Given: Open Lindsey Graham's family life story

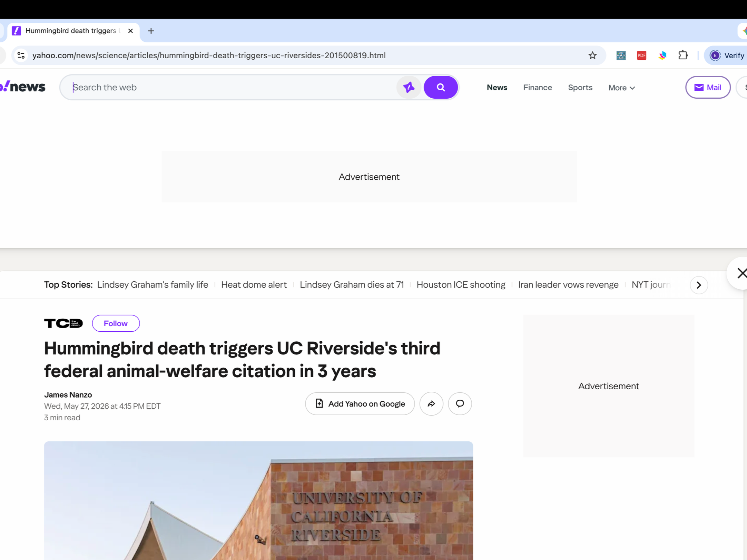Looking at the screenshot, I should [x=153, y=285].
